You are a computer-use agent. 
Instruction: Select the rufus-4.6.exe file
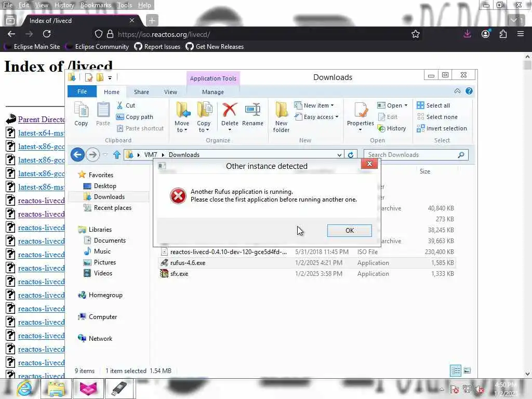(x=307, y=262)
